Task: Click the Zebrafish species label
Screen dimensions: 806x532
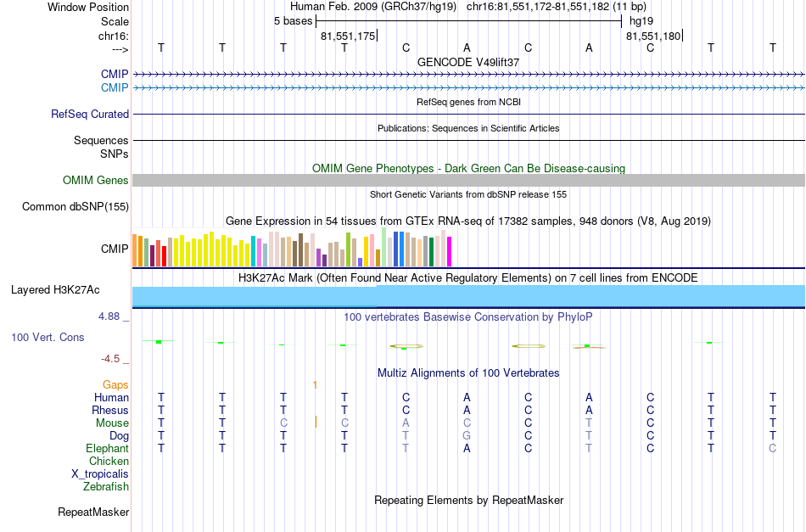Action: [x=106, y=486]
